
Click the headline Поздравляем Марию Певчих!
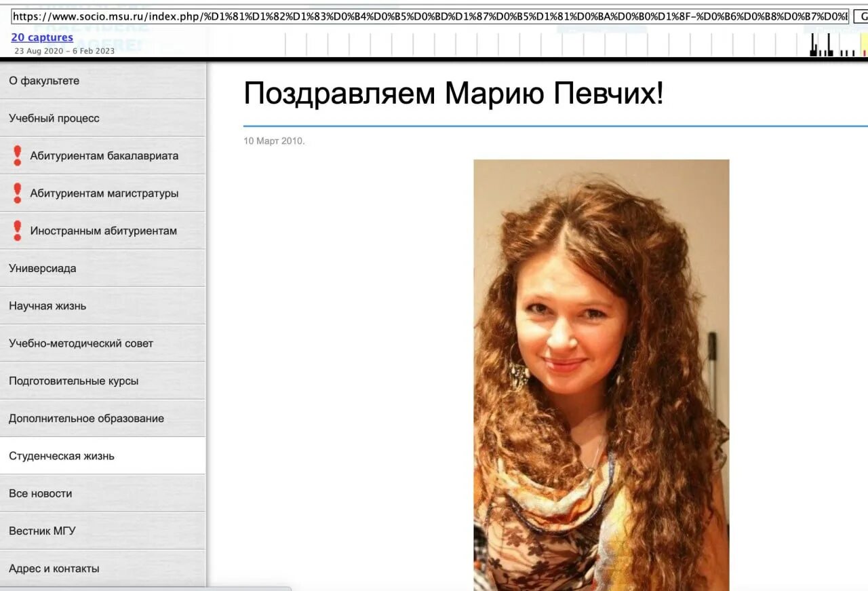(x=453, y=94)
